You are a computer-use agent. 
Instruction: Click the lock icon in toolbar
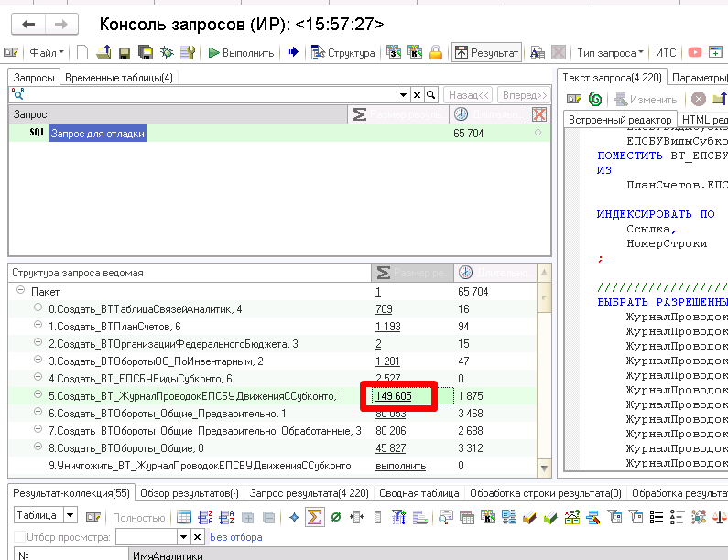tap(436, 53)
